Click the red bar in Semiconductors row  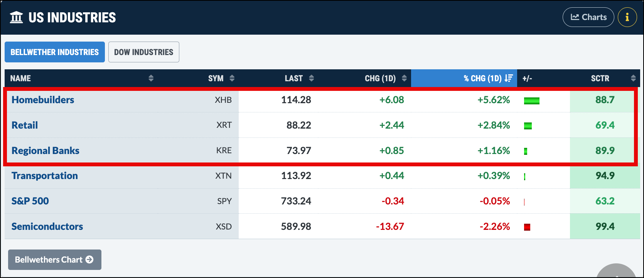(x=527, y=227)
